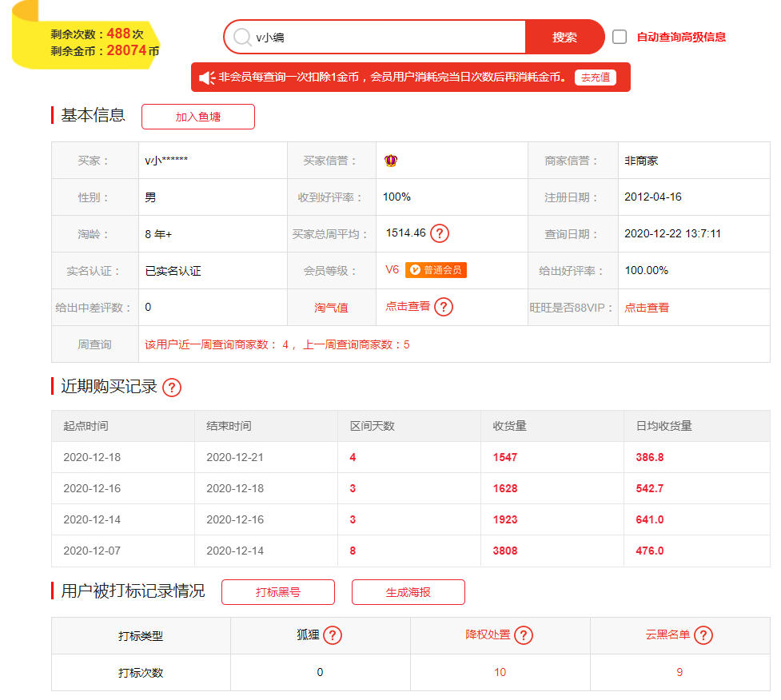
Task: Open the help icon beside 降权处置
Action: pyautogui.click(x=524, y=635)
